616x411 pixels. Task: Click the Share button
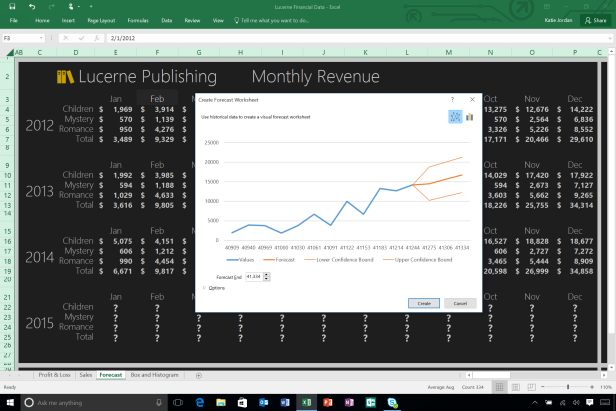(x=596, y=20)
